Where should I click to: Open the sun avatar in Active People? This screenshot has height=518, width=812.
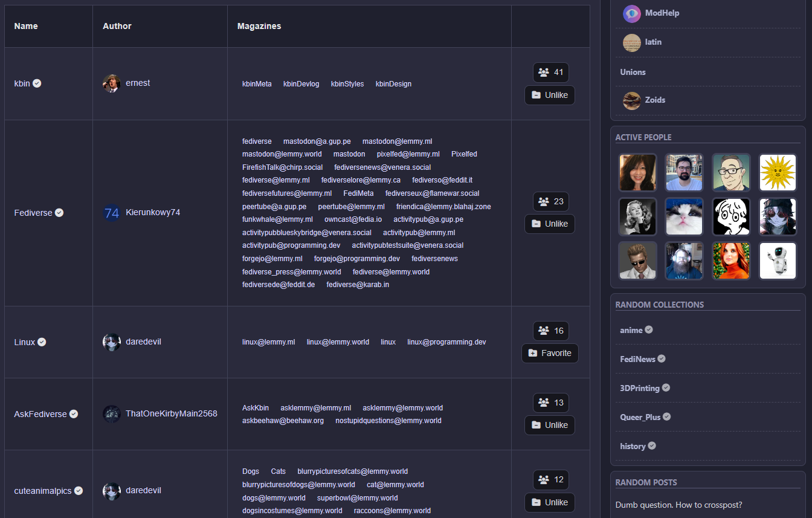(x=778, y=172)
